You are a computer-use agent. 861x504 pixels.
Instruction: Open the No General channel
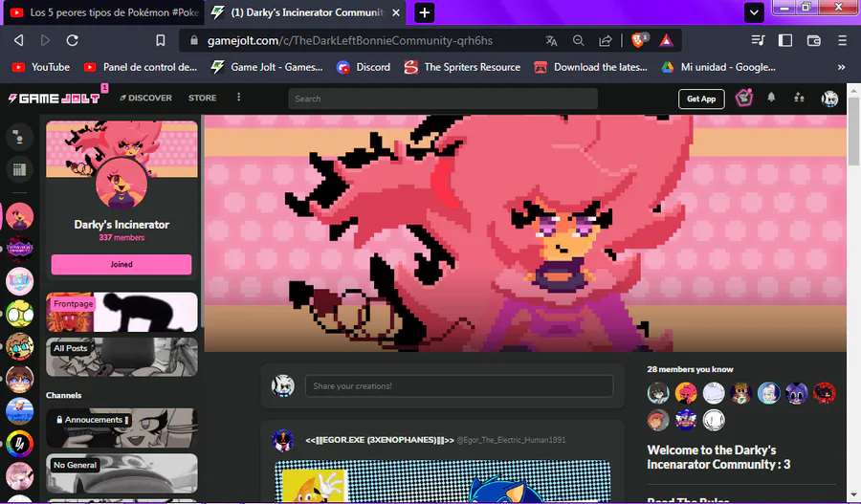pyautogui.click(x=121, y=473)
